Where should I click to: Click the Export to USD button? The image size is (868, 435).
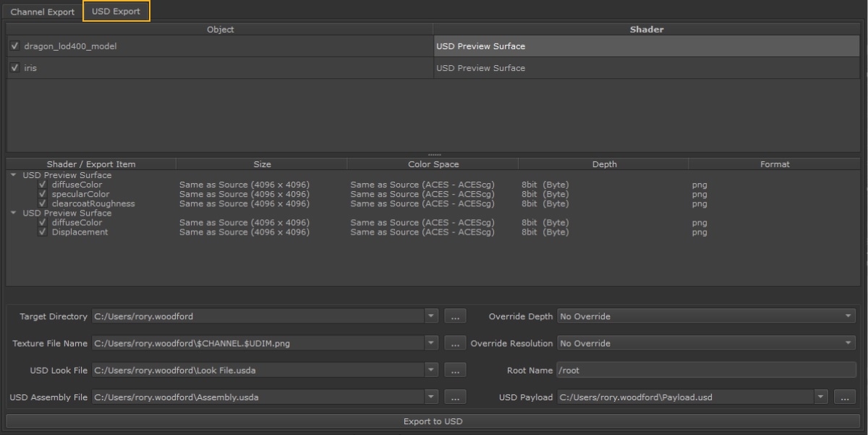(x=433, y=421)
